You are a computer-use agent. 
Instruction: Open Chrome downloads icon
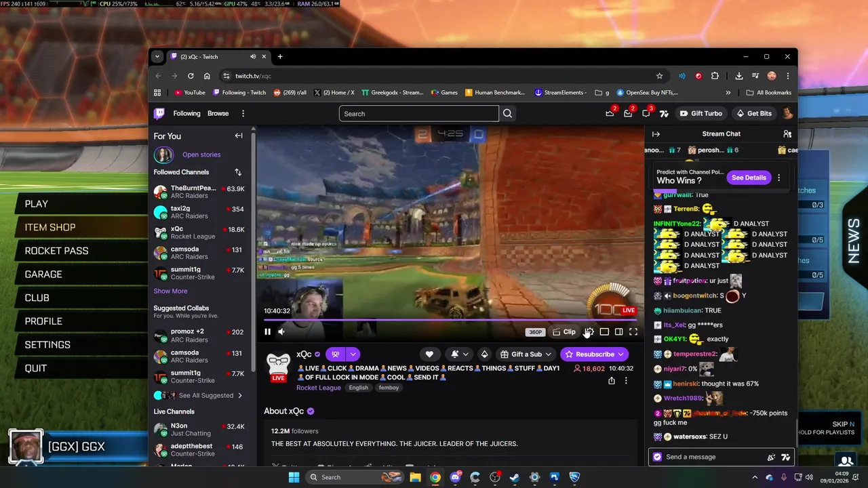739,76
